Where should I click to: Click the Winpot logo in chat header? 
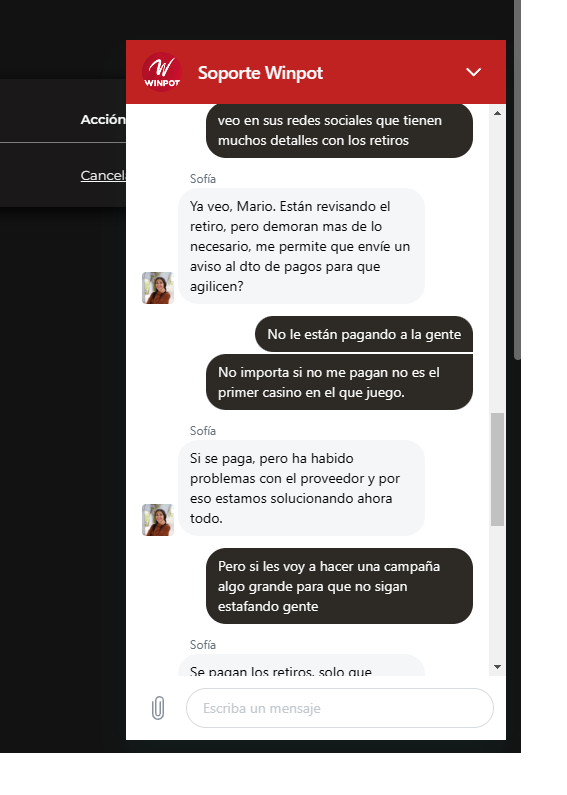(x=162, y=72)
